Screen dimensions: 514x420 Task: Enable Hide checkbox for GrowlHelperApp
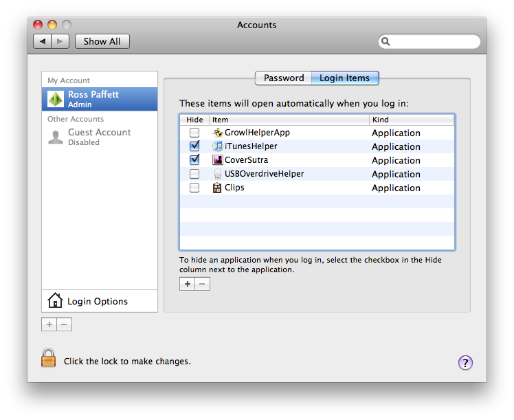(195, 133)
